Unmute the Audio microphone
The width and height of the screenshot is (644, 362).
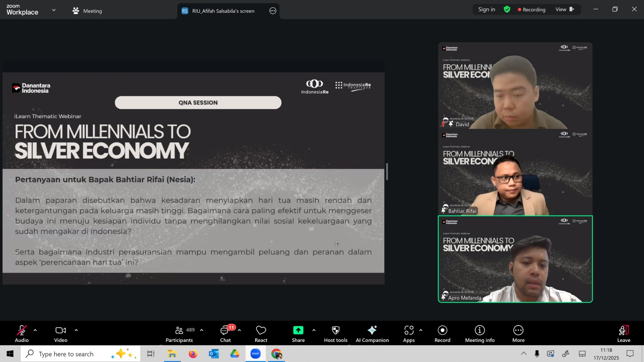coord(22,333)
